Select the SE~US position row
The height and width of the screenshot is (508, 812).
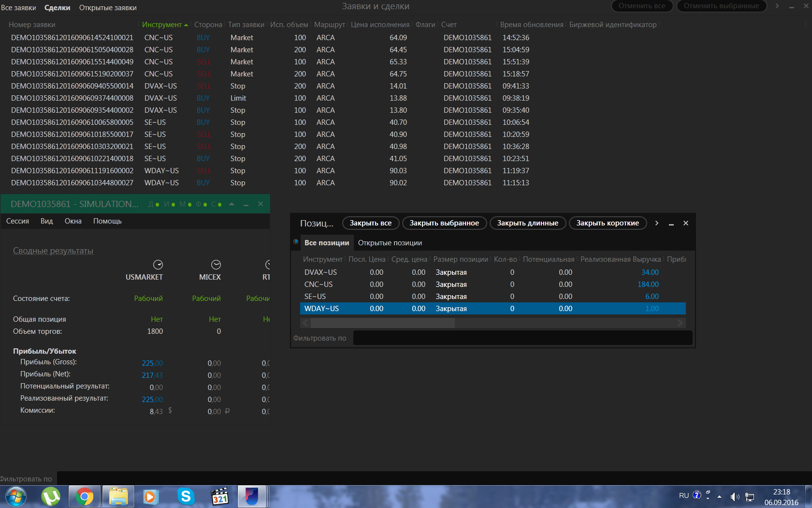point(493,297)
